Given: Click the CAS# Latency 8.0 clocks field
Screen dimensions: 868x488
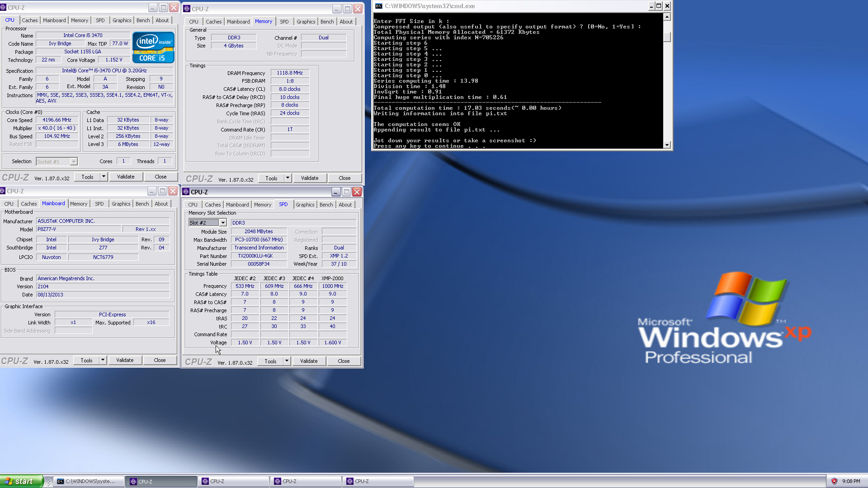Looking at the screenshot, I should coord(290,89).
